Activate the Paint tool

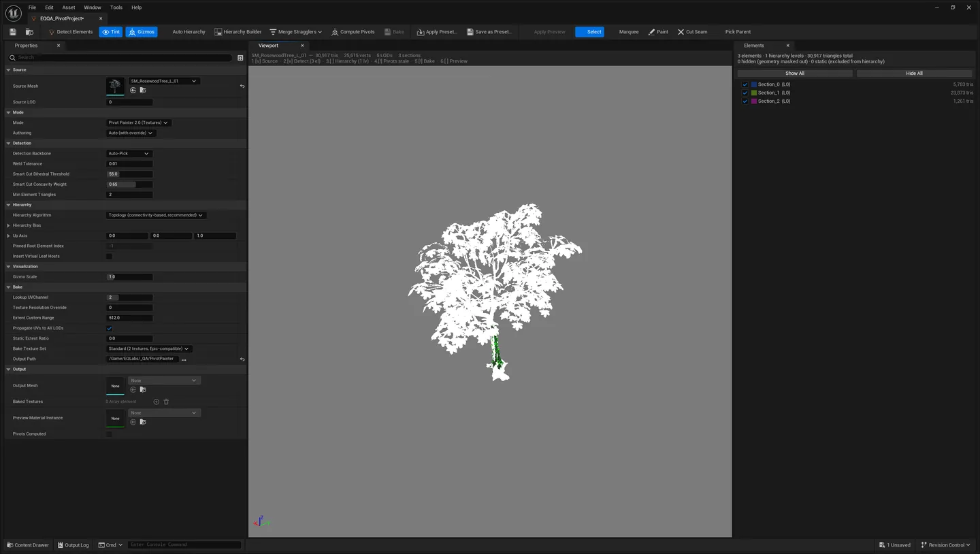pyautogui.click(x=658, y=32)
